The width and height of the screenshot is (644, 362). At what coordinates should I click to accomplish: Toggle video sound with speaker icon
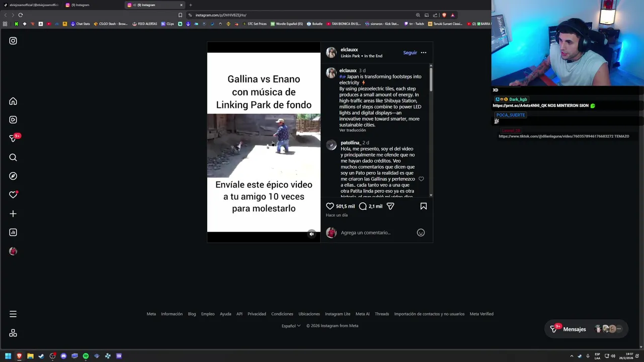pyautogui.click(x=311, y=234)
